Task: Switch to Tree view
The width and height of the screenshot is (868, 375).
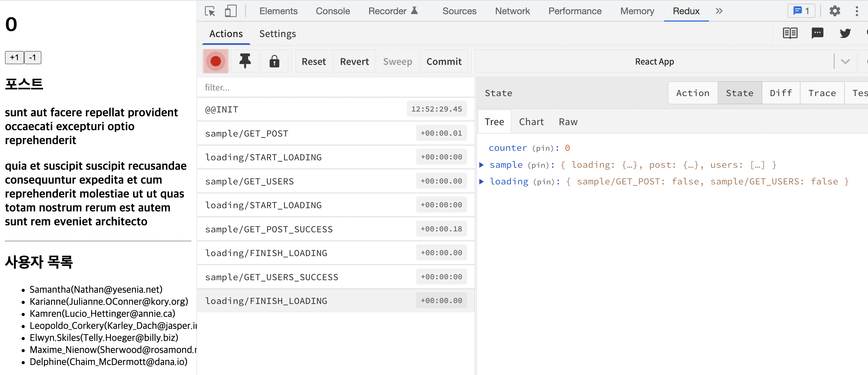Action: tap(494, 121)
